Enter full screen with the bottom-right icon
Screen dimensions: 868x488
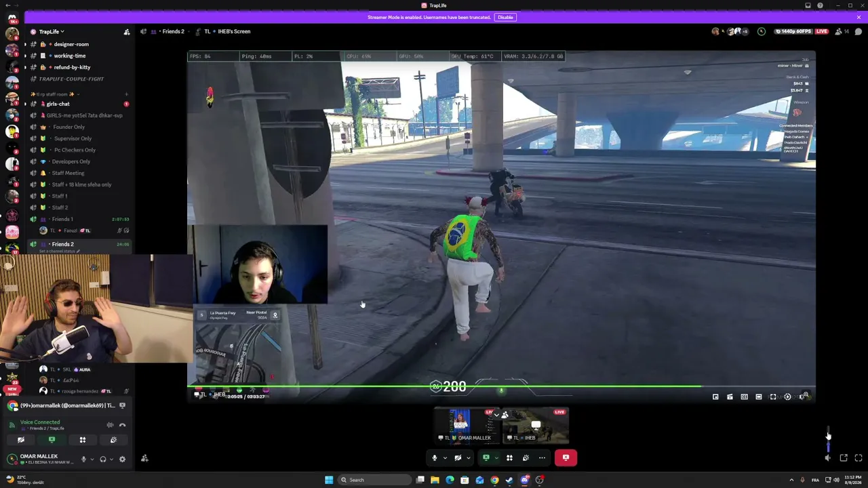click(x=859, y=458)
